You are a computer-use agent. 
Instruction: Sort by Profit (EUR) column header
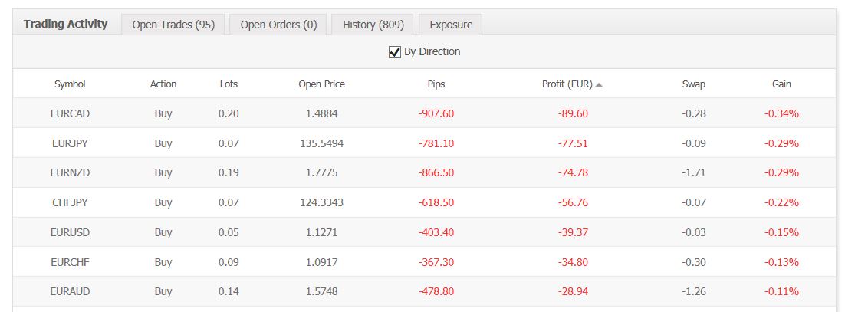pos(567,84)
